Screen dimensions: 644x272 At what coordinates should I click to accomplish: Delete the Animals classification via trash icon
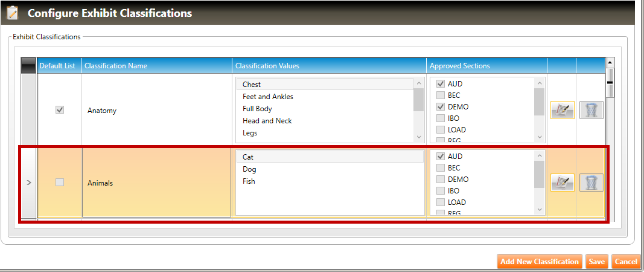591,183
